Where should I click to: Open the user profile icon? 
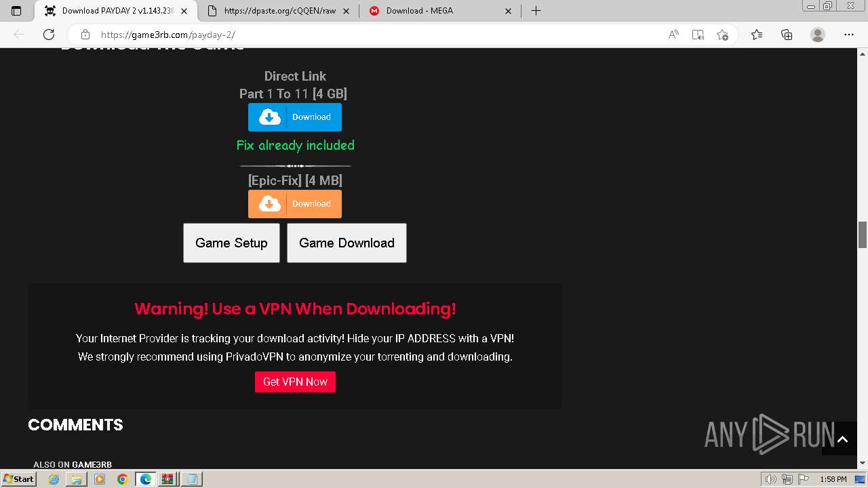[x=818, y=35]
